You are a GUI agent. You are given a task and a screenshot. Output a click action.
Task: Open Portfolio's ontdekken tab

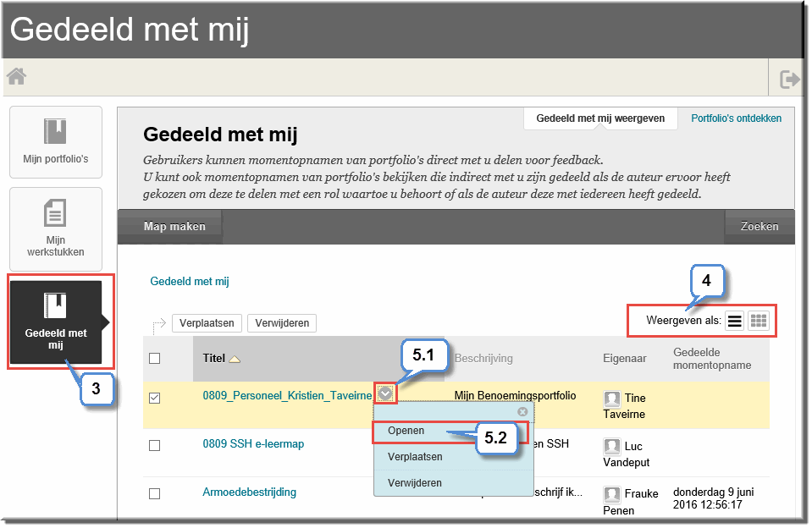pos(736,118)
